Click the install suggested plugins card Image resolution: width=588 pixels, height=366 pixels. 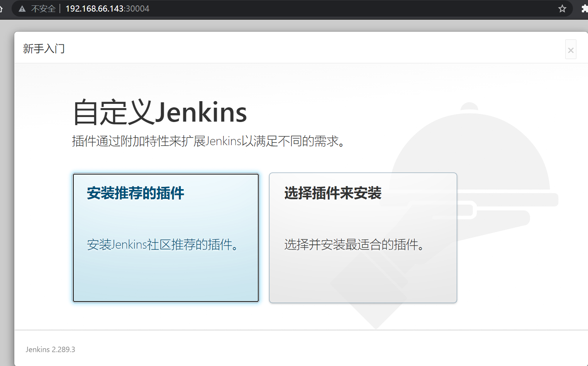166,238
